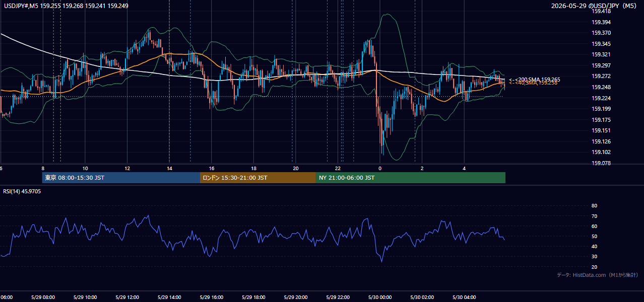The width and height of the screenshot is (644, 302).
Task: Click the 5/30 00:00 date label
Action: pyautogui.click(x=380, y=297)
